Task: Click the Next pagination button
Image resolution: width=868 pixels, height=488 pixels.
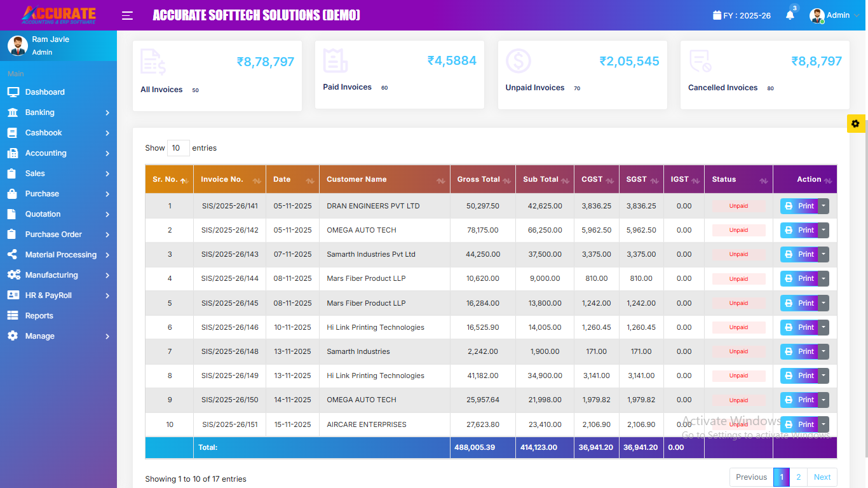Action: (x=822, y=477)
